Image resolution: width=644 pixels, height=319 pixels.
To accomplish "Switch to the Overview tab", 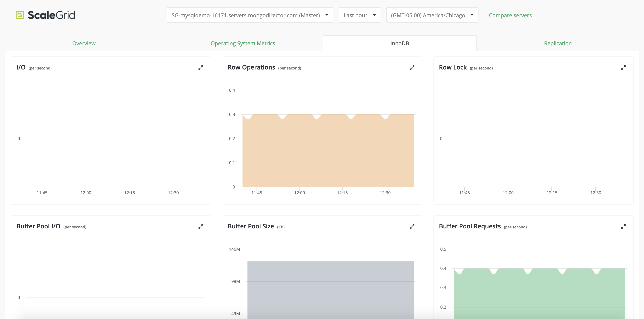I will point(84,43).
